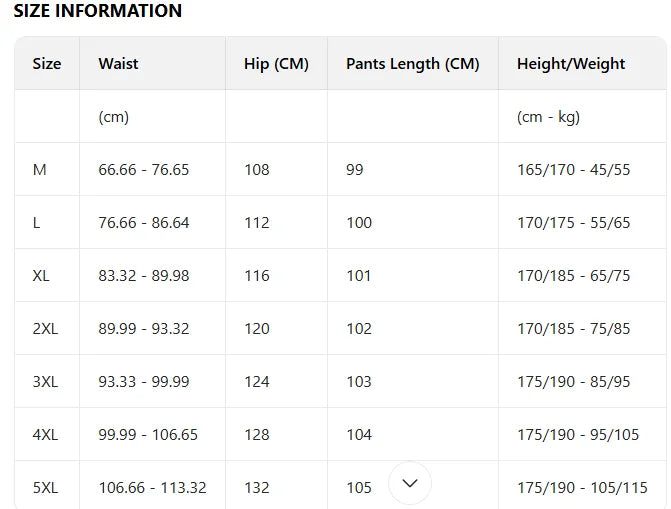Click the XL size cell

point(41,276)
